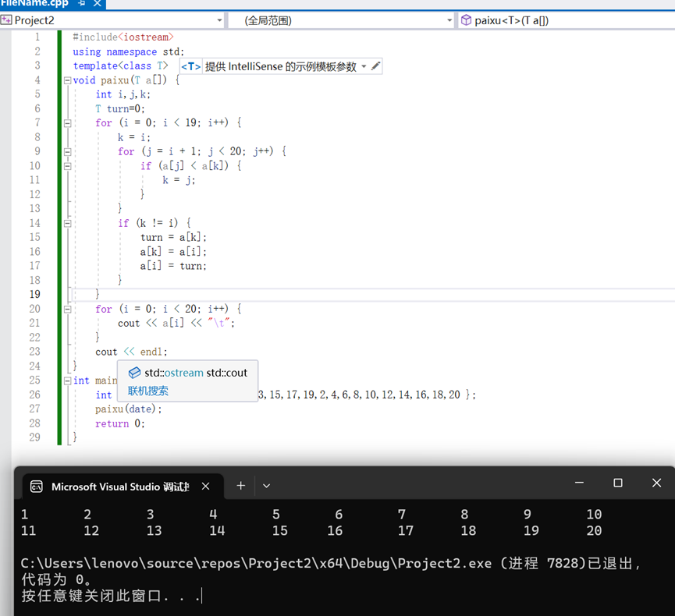
Task: Open a new console tab with plus button
Action: click(241, 485)
